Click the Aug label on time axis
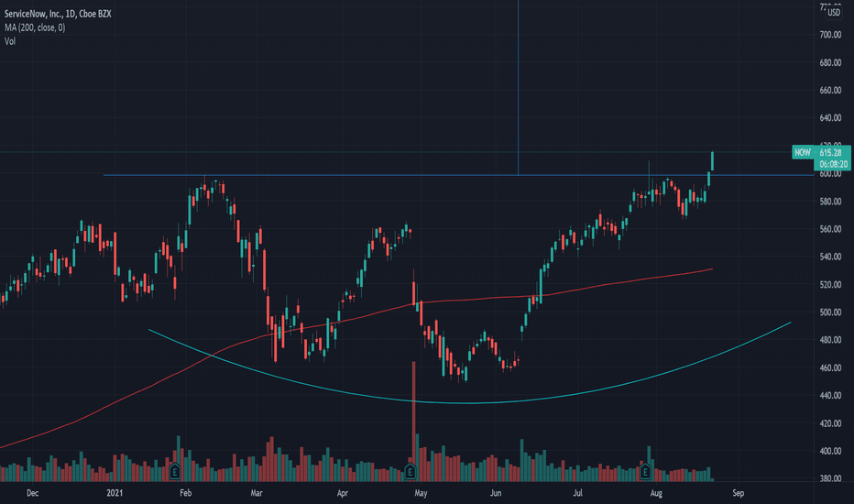Viewport: 854px width, 504px height. (656, 493)
